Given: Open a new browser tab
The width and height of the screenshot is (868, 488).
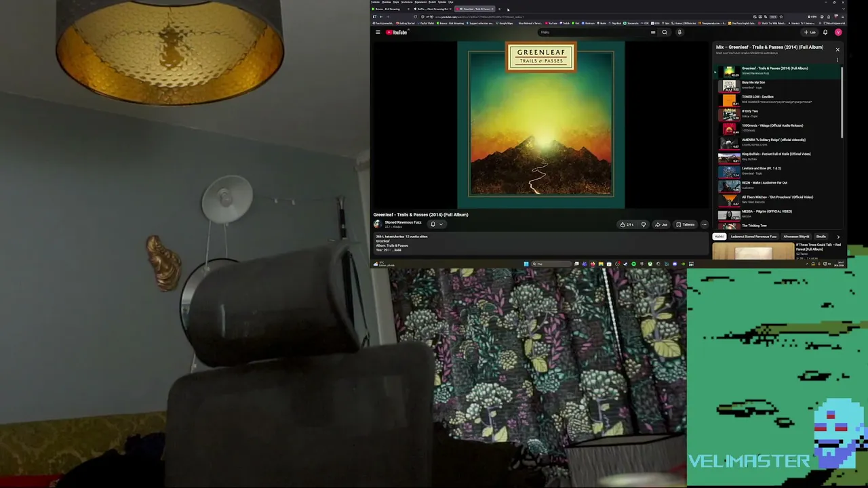Looking at the screenshot, I should pyautogui.click(x=500, y=9).
